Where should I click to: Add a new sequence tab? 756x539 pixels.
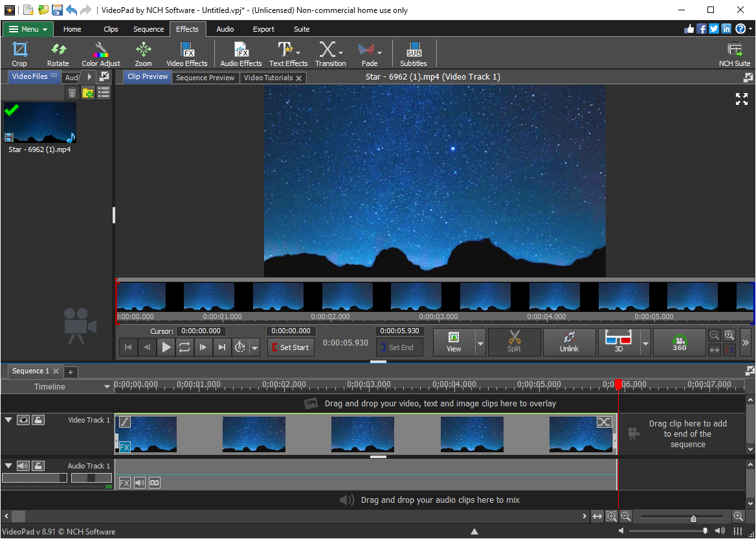71,371
